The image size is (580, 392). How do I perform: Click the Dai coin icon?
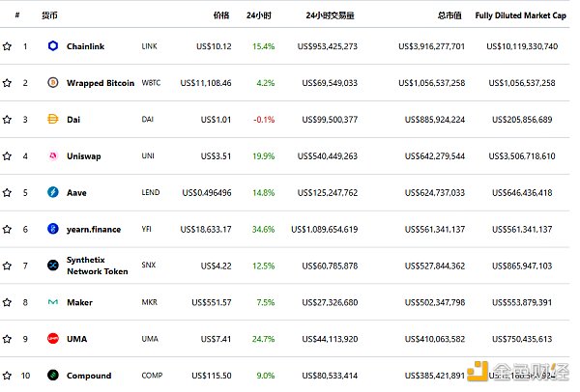[x=53, y=120]
